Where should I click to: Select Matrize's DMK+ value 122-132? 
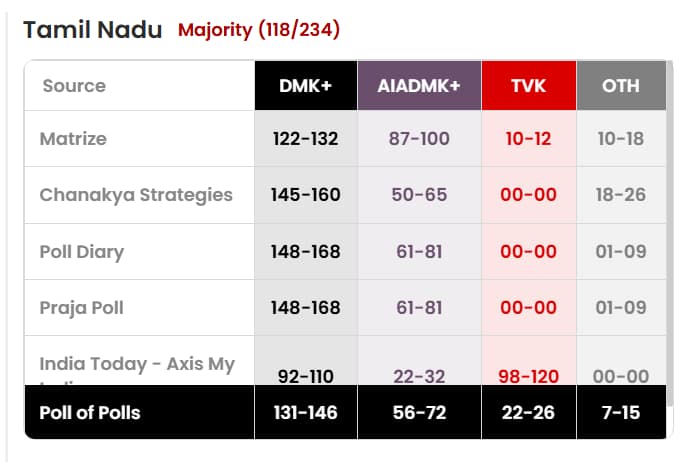[305, 139]
